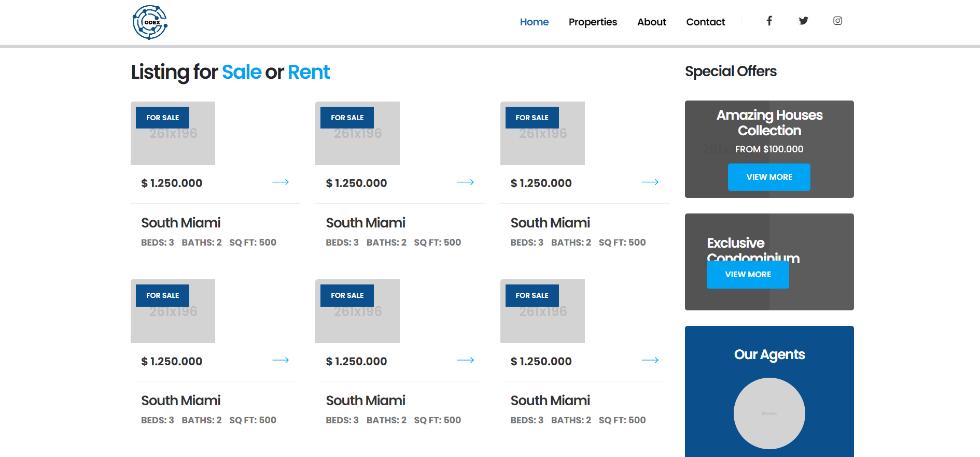The height and width of the screenshot is (457, 980).
Task: Open the Twitter social icon
Action: (803, 21)
